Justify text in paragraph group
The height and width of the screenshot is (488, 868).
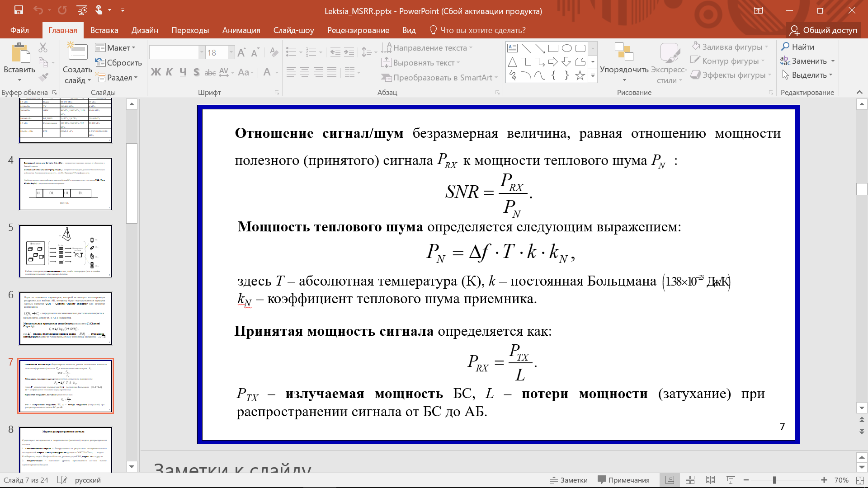tap(332, 72)
